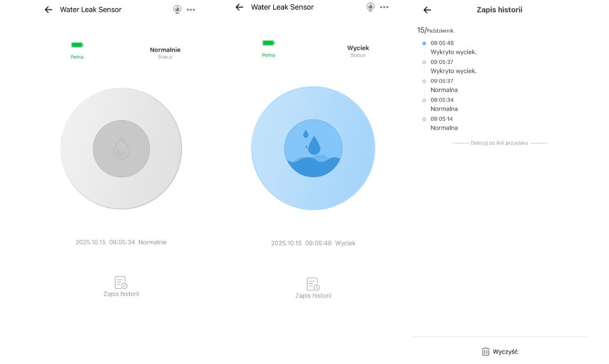Tap the blue leaking water sensor circle
Screen dimensions: 609x364
[x=313, y=148]
